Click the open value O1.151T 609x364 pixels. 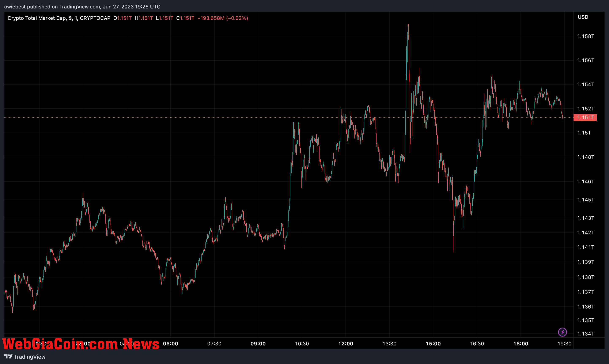pyautogui.click(x=122, y=18)
